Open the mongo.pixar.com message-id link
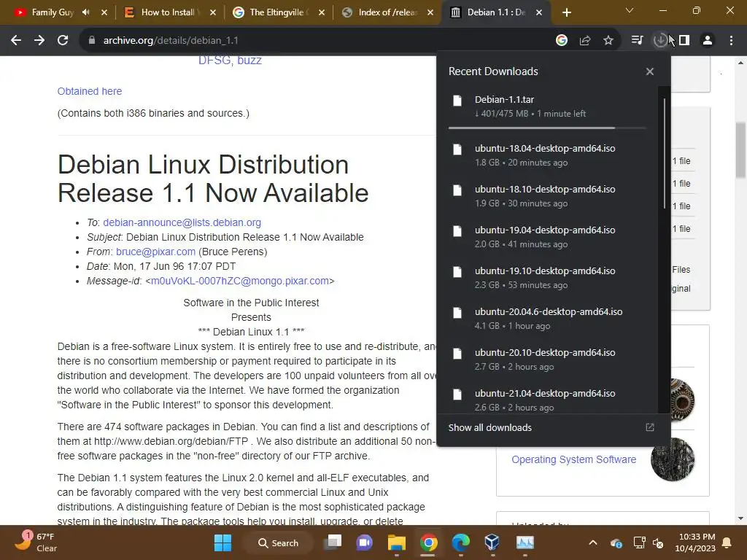The image size is (747, 560). [x=239, y=281]
